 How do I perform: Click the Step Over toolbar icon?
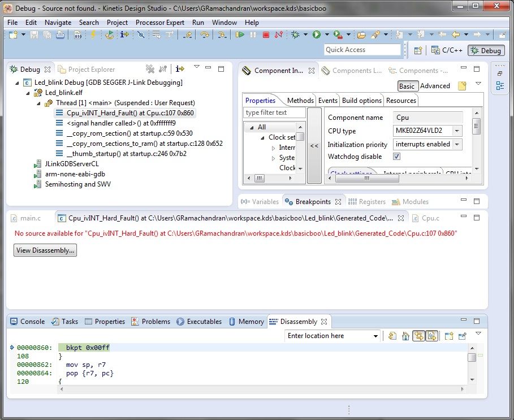pos(205,34)
